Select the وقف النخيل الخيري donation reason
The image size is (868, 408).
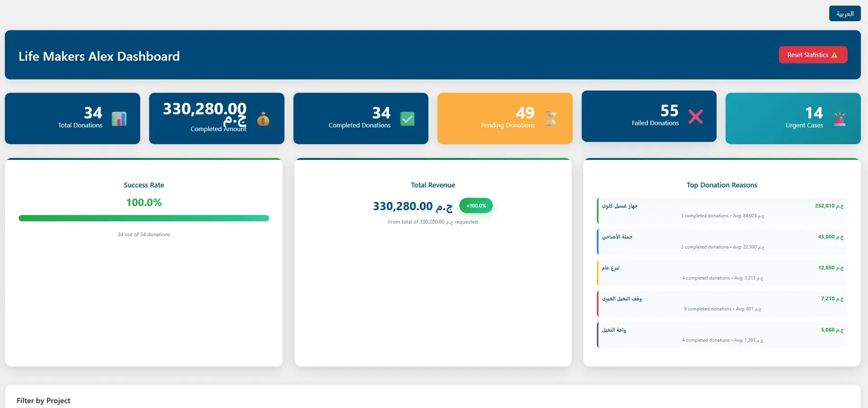pos(622,299)
